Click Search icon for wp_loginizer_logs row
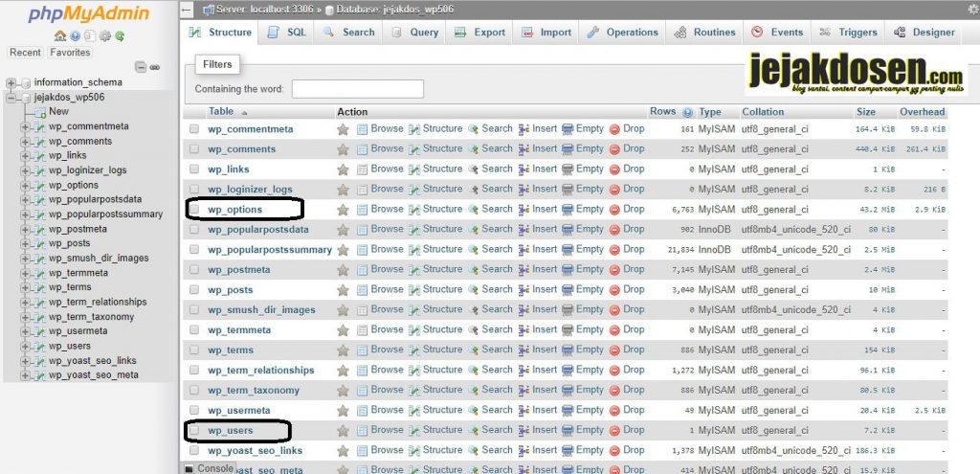Viewport: 980px width, 474px height. pos(473,190)
